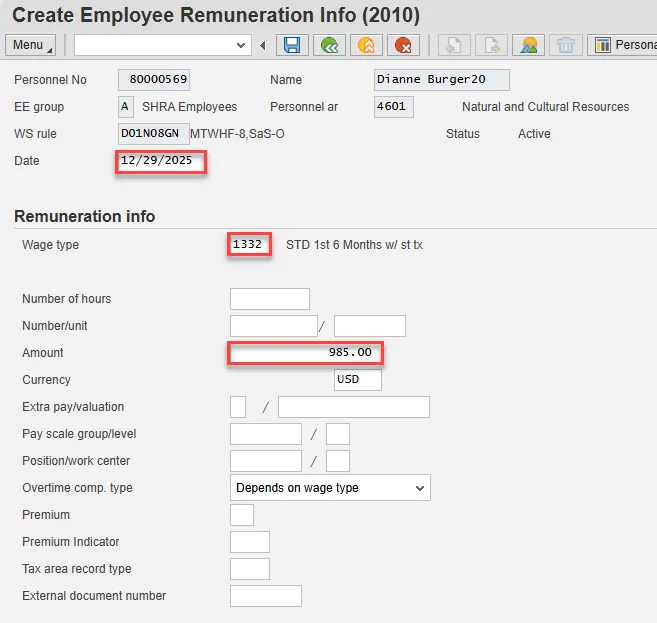Click the Wage type field
Image resolution: width=657 pixels, height=623 pixels.
[x=249, y=245]
